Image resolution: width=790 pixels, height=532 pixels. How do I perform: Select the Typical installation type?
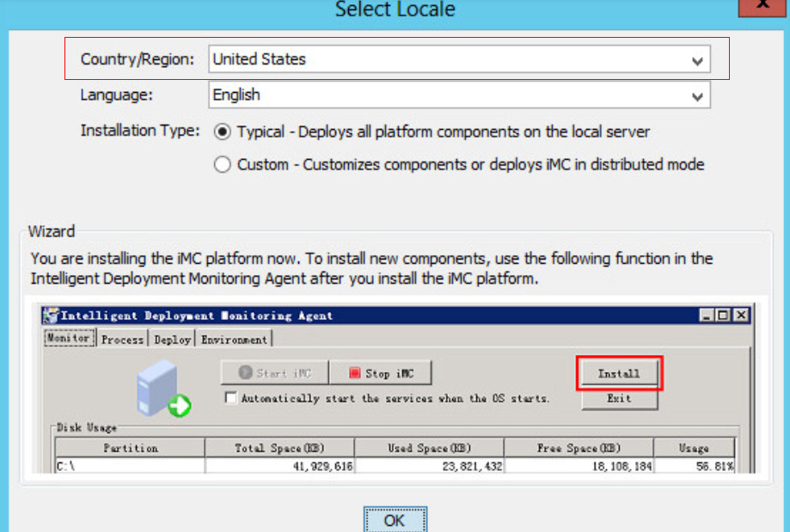[223, 131]
